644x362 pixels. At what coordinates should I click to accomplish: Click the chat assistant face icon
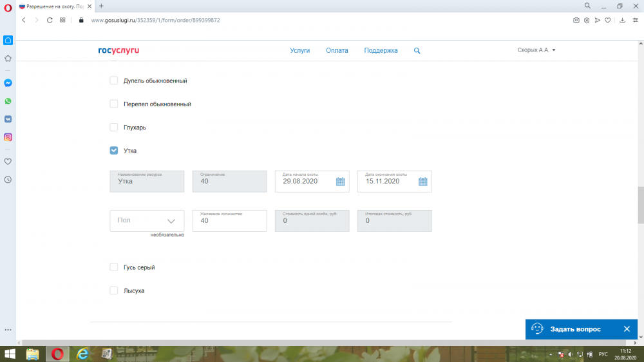point(537,329)
